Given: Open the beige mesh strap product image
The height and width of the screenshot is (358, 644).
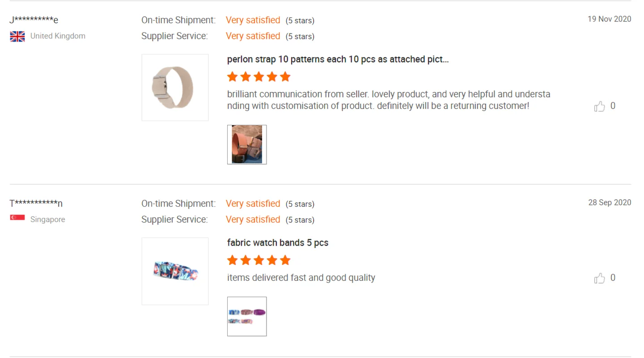Looking at the screenshot, I should coord(175,87).
